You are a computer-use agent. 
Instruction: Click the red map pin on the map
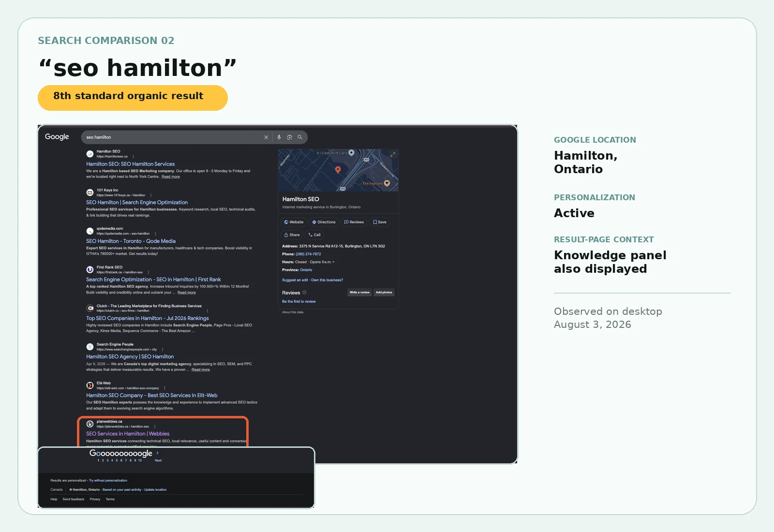tap(338, 170)
